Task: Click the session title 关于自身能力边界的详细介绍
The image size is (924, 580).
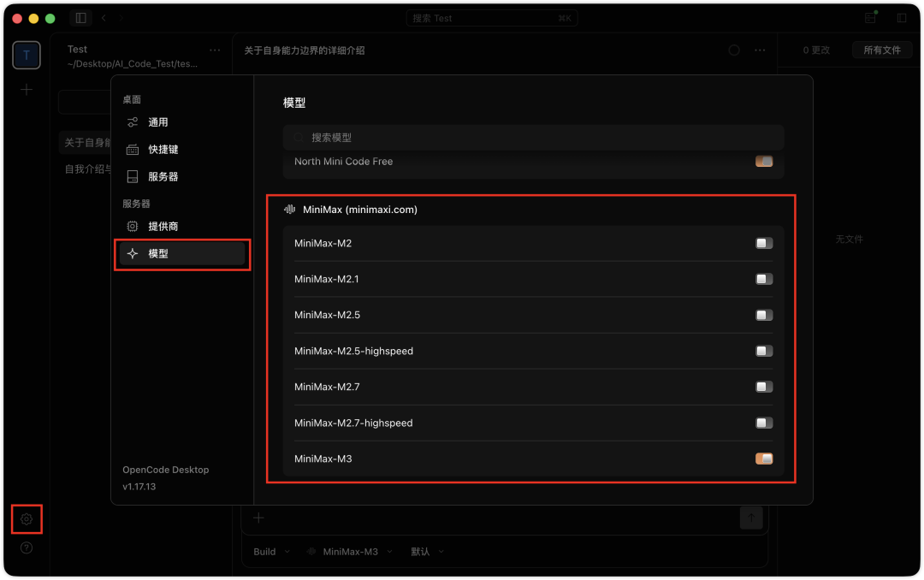Action: [305, 50]
